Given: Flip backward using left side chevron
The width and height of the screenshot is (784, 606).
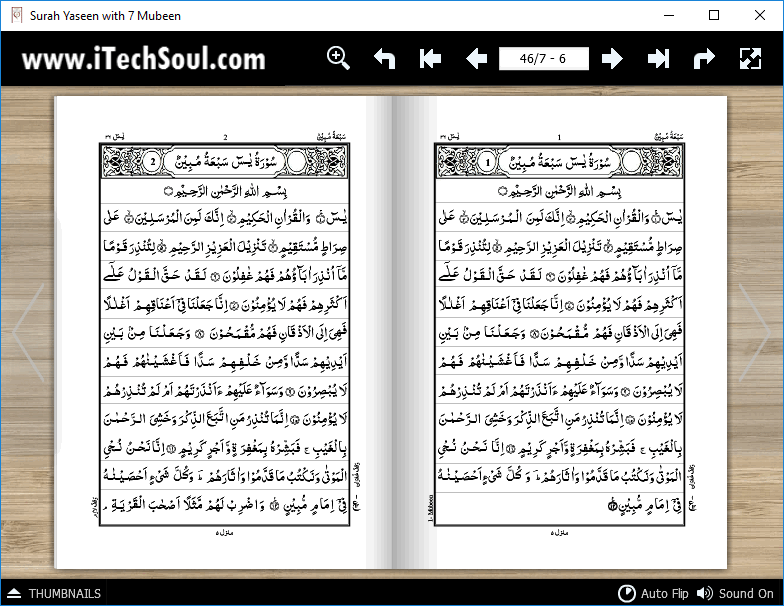Looking at the screenshot, I should pyautogui.click(x=29, y=332).
